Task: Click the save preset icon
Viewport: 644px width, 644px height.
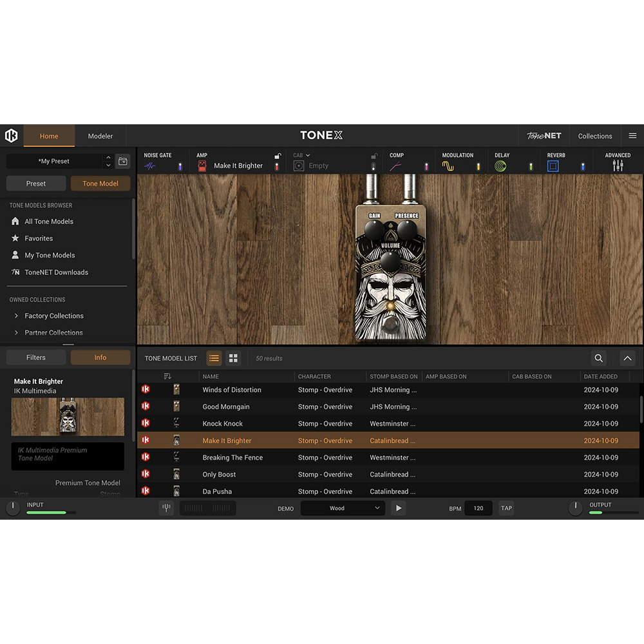Action: point(123,161)
